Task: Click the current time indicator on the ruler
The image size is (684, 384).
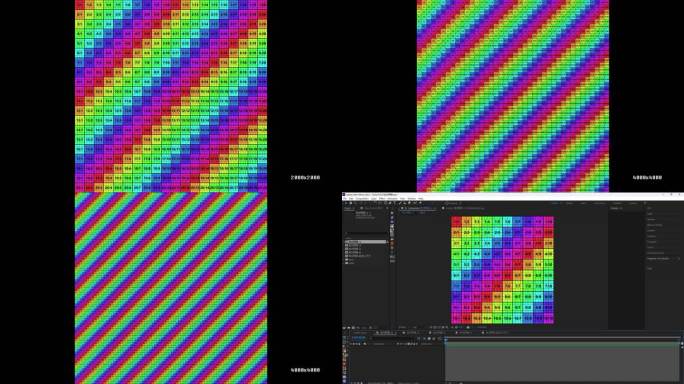Action: tap(445, 339)
